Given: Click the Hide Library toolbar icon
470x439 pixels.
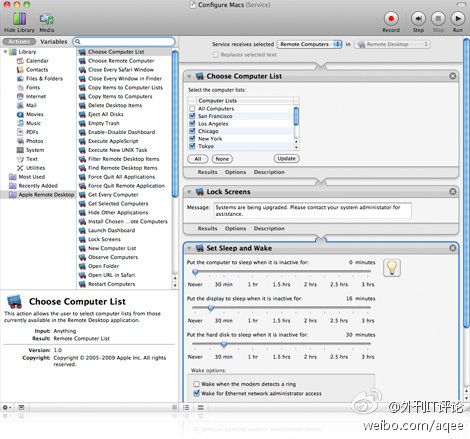Looking at the screenshot, I should [x=19, y=19].
